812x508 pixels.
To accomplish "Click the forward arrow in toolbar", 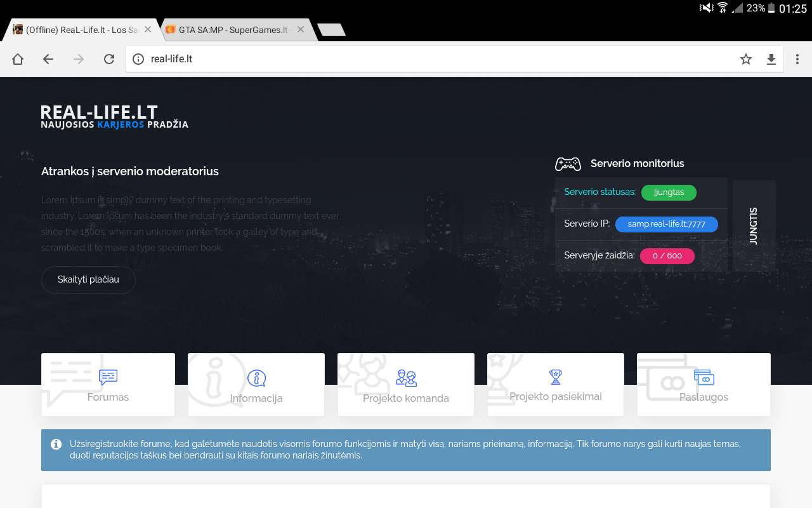I will 79,59.
